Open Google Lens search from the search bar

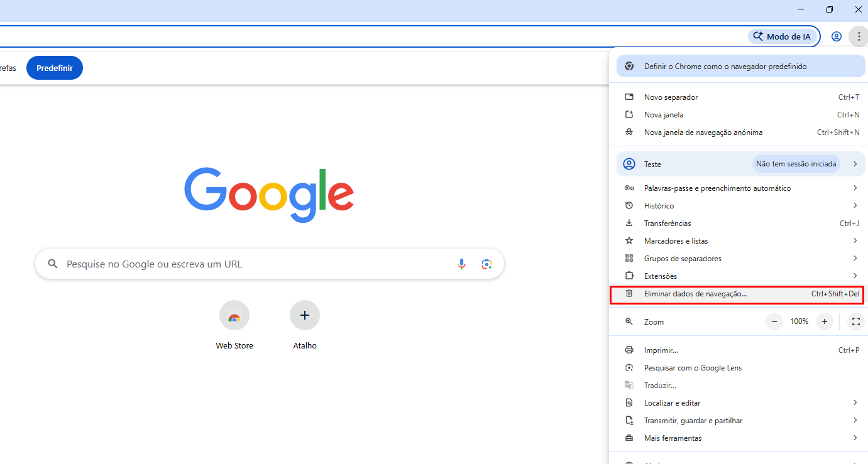(x=487, y=264)
